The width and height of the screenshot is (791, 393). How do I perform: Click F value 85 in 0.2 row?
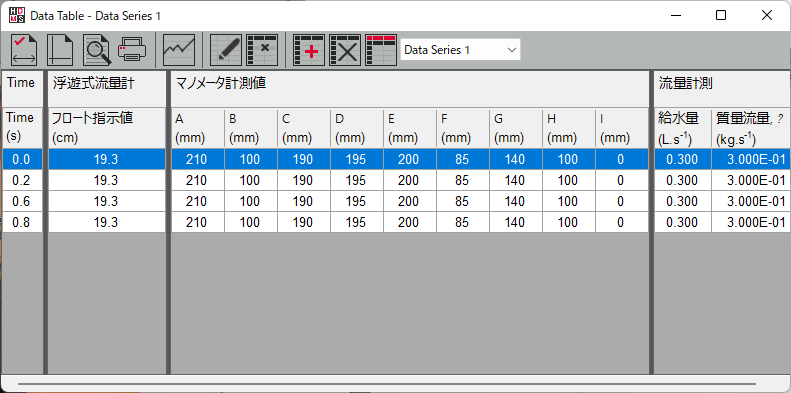pyautogui.click(x=463, y=181)
